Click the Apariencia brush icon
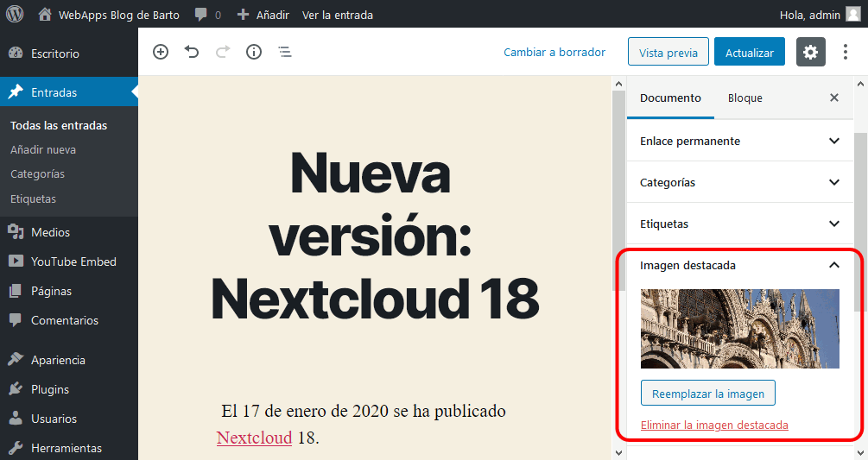This screenshot has width=868, height=460. tap(16, 359)
